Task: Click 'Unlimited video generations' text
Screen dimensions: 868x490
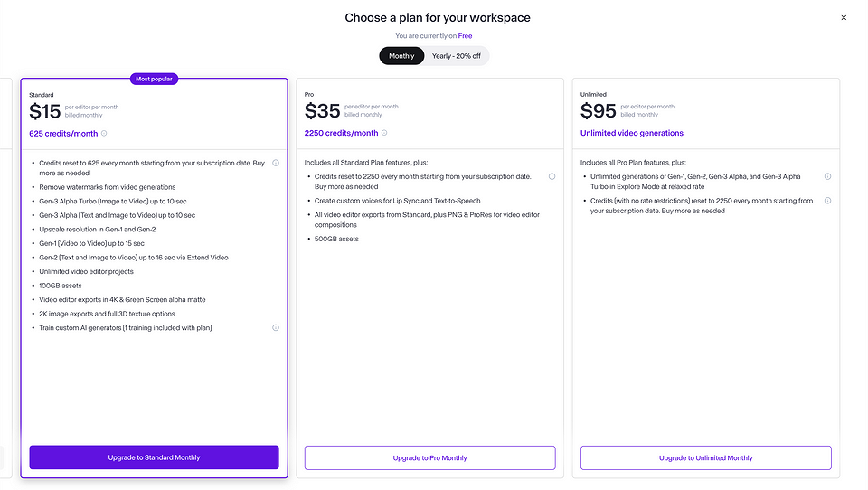Action: tap(632, 133)
